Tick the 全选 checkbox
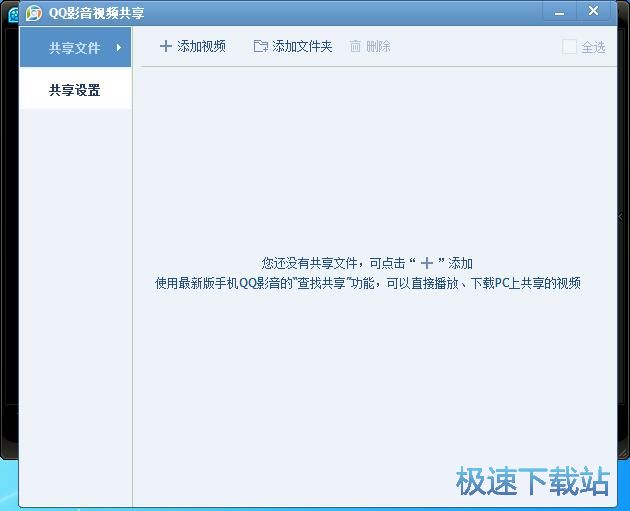The image size is (630, 511). (569, 47)
